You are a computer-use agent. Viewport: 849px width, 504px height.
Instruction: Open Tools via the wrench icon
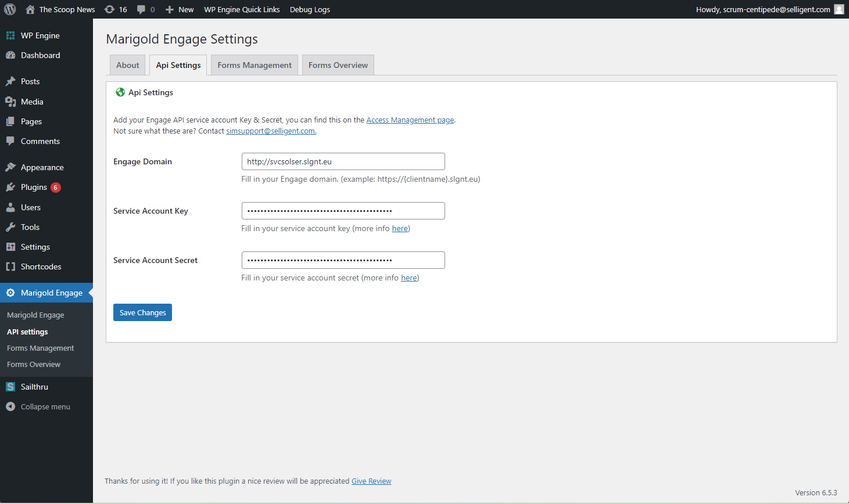(x=10, y=227)
